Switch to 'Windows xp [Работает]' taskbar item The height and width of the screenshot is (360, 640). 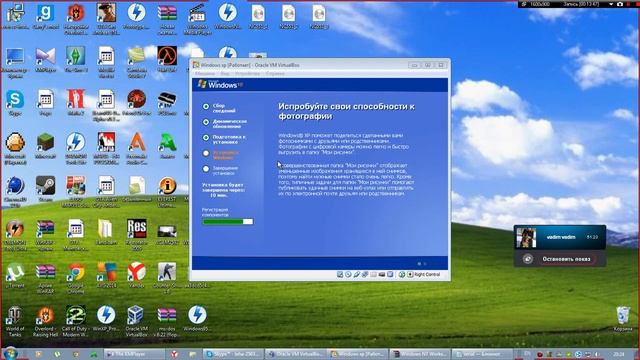358,354
